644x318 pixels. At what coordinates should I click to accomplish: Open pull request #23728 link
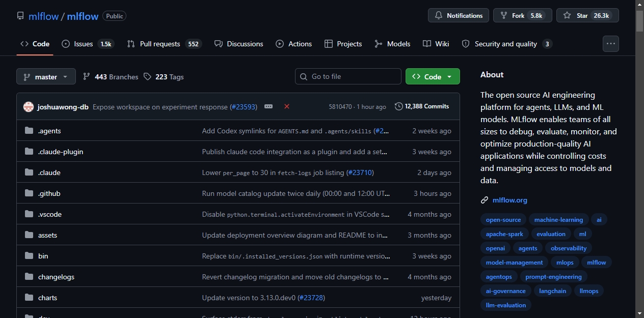(x=311, y=298)
